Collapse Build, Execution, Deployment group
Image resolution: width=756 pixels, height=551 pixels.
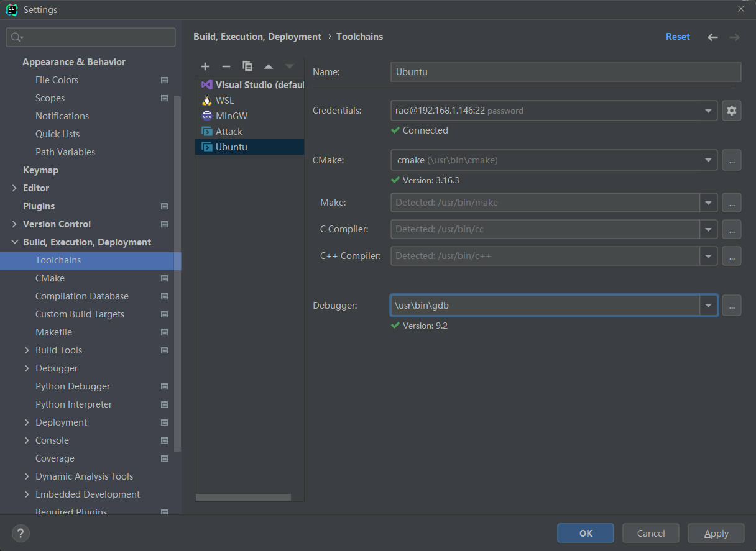click(x=14, y=242)
